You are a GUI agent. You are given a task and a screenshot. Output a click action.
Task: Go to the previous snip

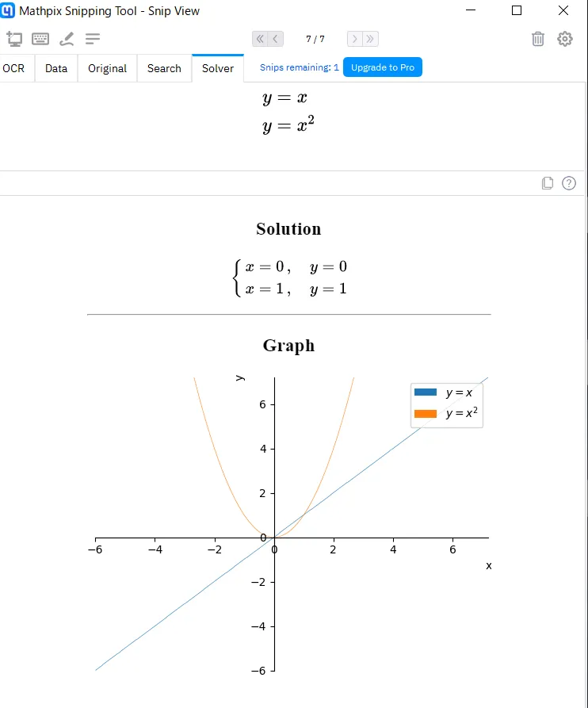276,39
